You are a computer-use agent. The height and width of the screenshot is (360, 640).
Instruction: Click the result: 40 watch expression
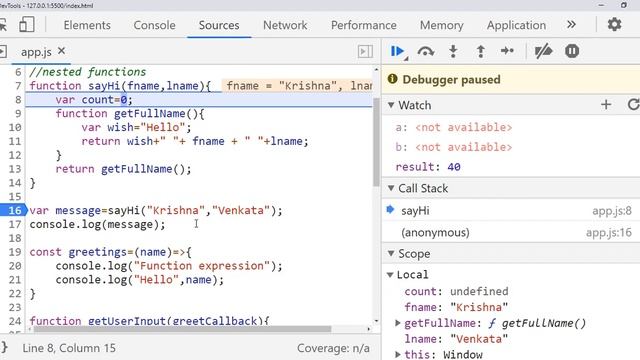[428, 167]
